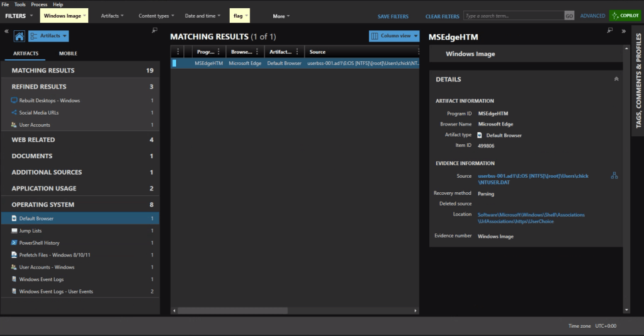Open the Column view dropdown
This screenshot has height=336, width=644.
(x=394, y=37)
